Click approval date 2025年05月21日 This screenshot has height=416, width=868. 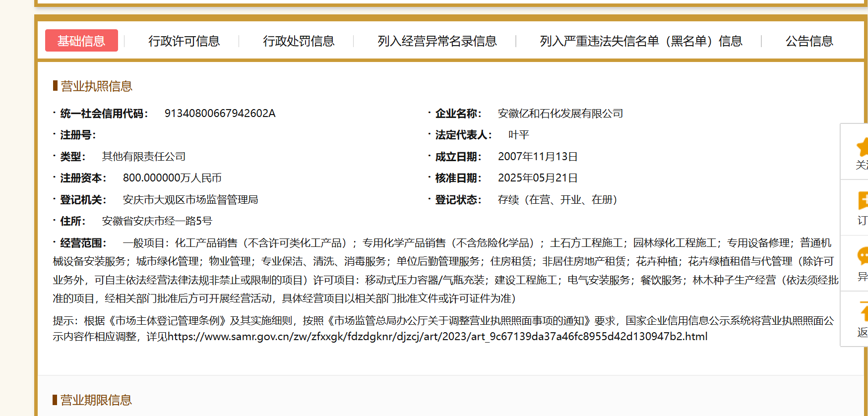(x=538, y=178)
